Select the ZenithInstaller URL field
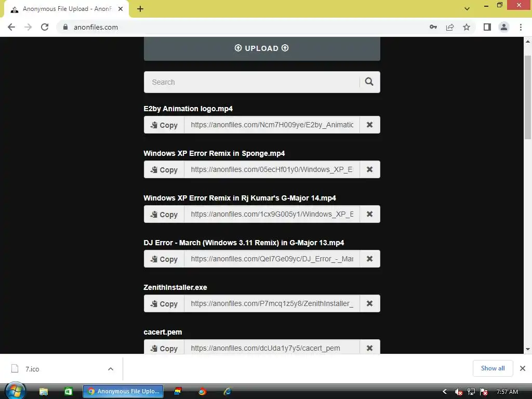Image resolution: width=532 pixels, height=399 pixels. 272,303
